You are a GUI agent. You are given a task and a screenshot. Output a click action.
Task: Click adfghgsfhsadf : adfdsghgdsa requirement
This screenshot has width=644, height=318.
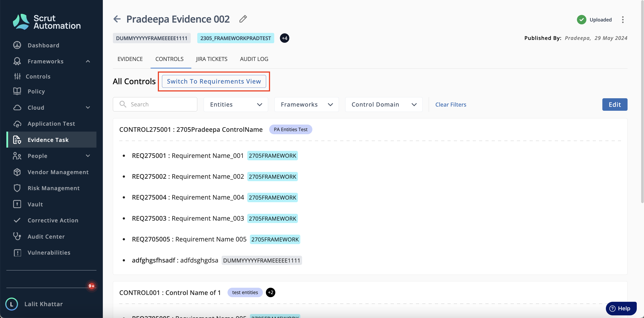[175, 260]
